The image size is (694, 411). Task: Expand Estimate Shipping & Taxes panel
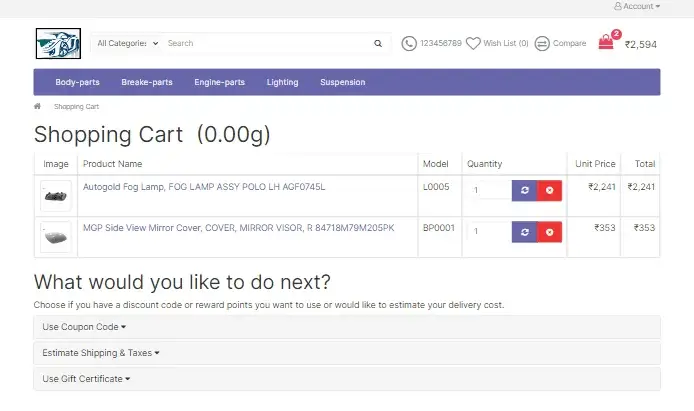tap(101, 353)
